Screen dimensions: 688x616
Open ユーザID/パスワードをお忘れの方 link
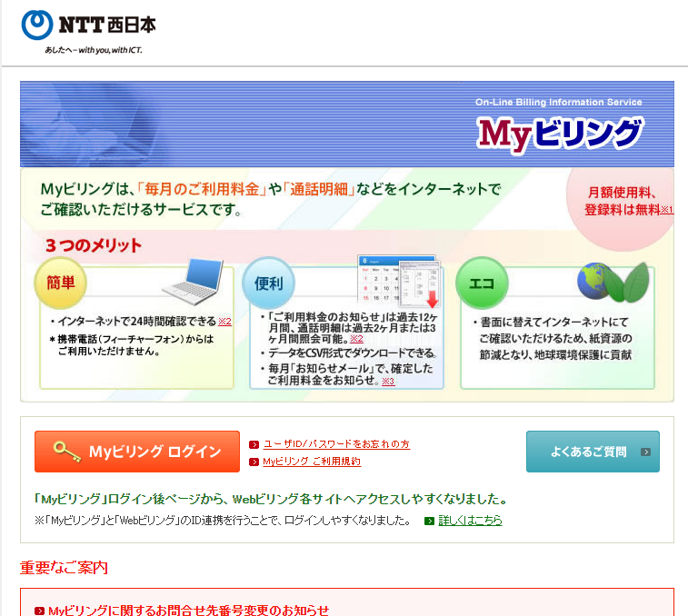click(x=336, y=444)
